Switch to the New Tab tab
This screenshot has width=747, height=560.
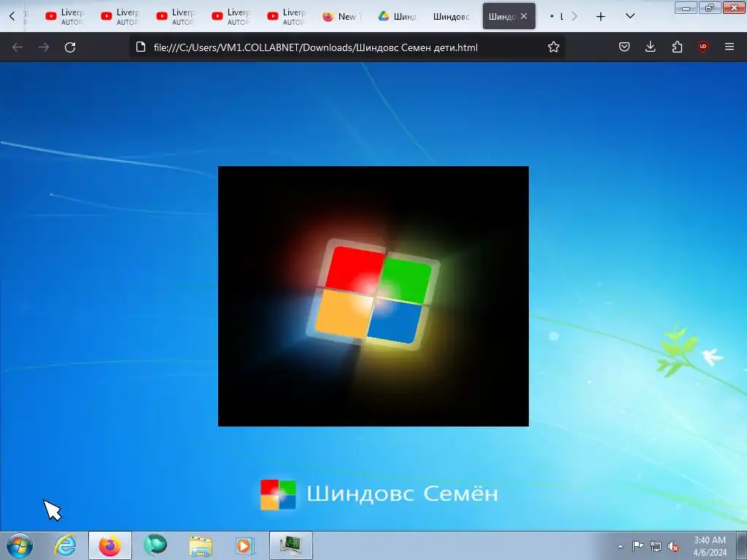pos(343,17)
